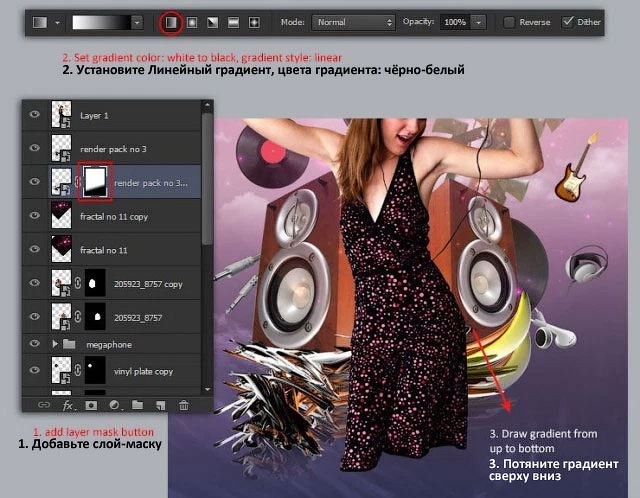
Task: Delete layer using the trash icon
Action: (x=184, y=405)
